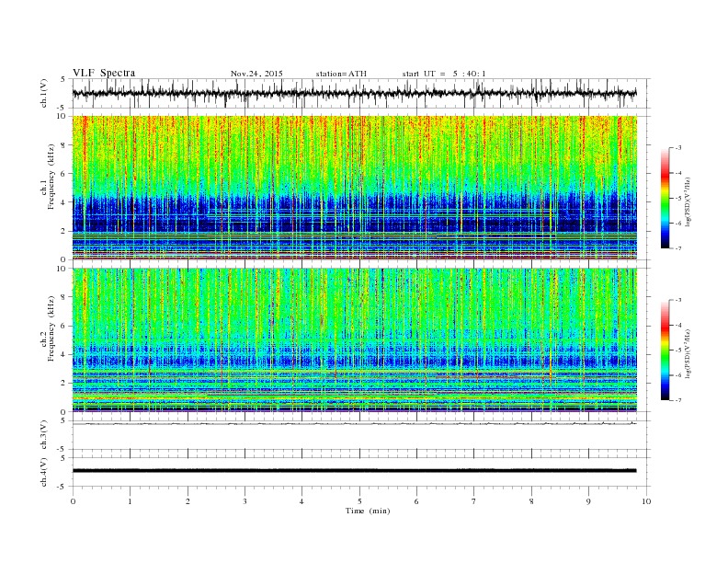Click the "4" kHz tick on ch.1 spectrogram

pos(64,202)
